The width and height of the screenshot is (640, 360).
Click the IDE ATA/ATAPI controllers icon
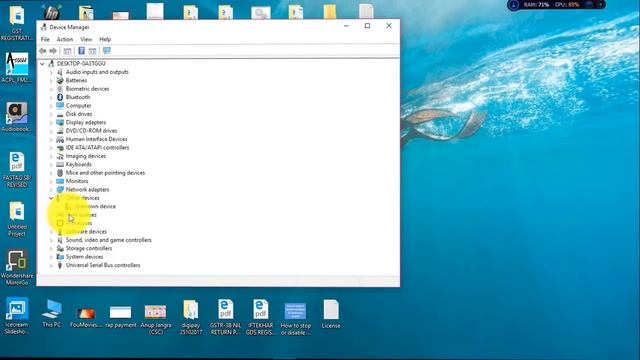[x=60, y=148]
